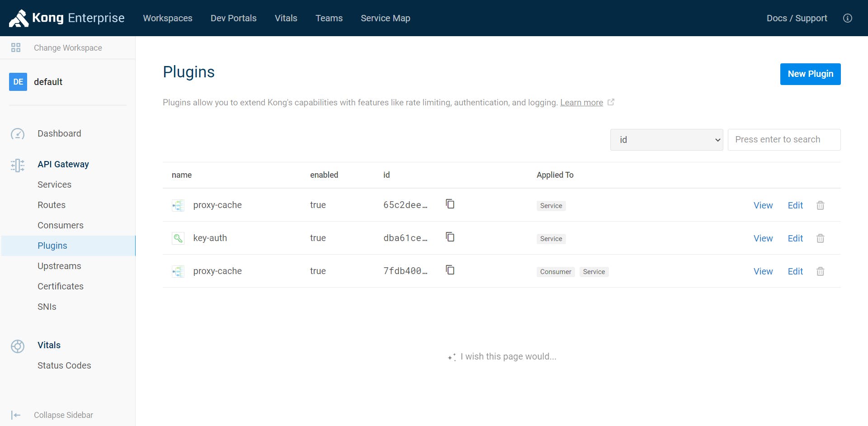The image size is (868, 426).
Task: Edit the key-auth plugin
Action: [x=795, y=238]
